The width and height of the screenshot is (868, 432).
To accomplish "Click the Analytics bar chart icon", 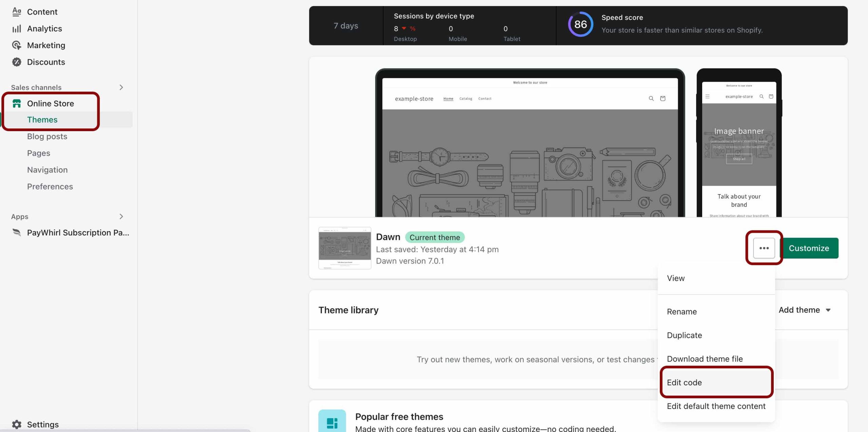I will [17, 28].
